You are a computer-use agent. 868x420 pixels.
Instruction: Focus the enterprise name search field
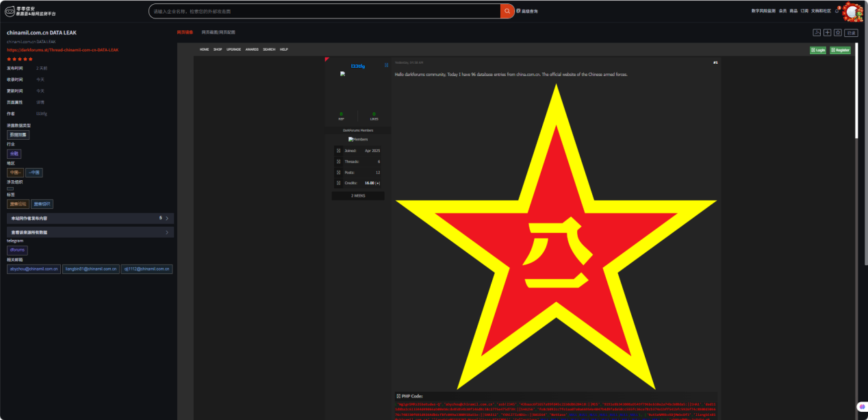coord(326,11)
